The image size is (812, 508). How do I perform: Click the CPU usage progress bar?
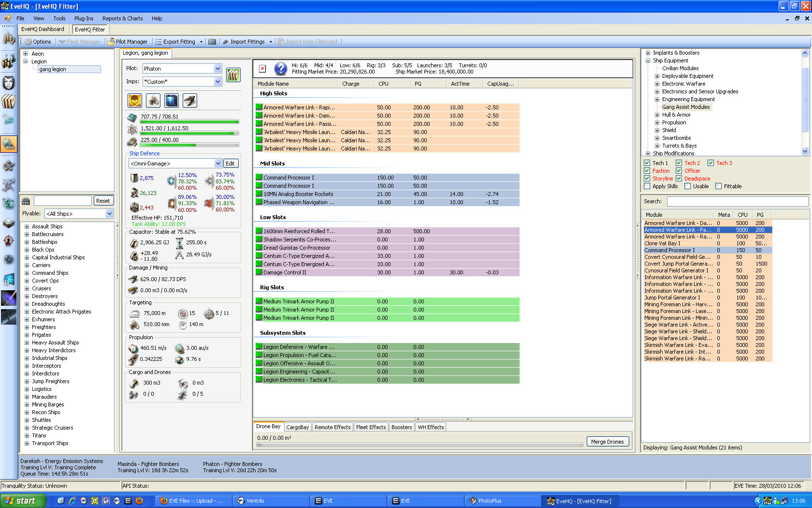click(x=189, y=122)
